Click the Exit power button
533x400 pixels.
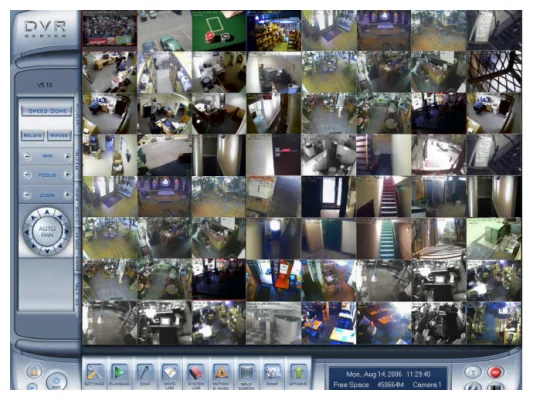point(56,381)
